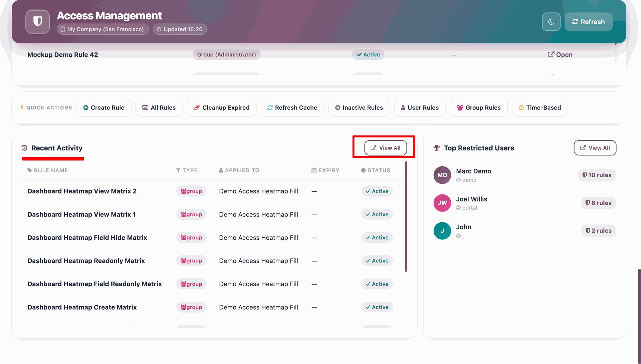Open Mockup Demo Rule 42

(560, 55)
